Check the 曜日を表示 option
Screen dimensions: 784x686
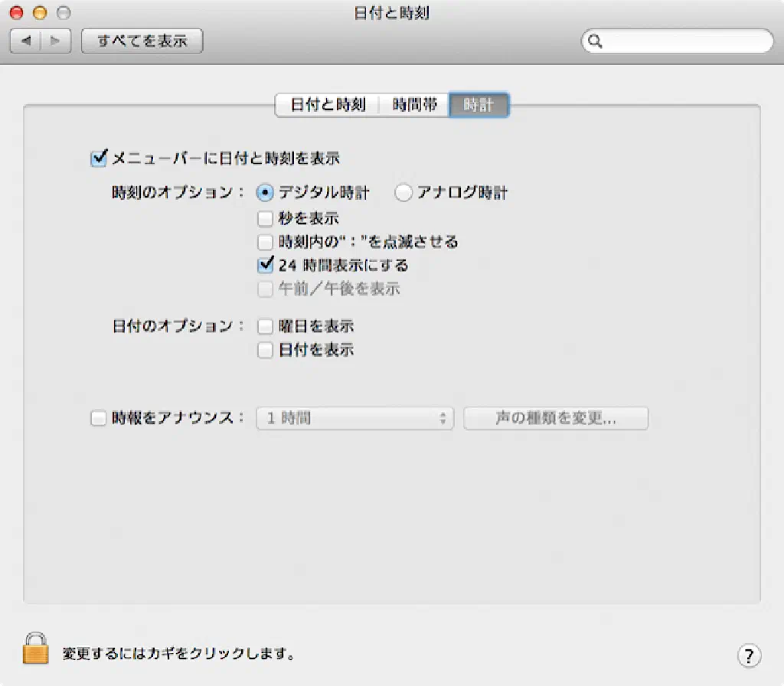265,326
